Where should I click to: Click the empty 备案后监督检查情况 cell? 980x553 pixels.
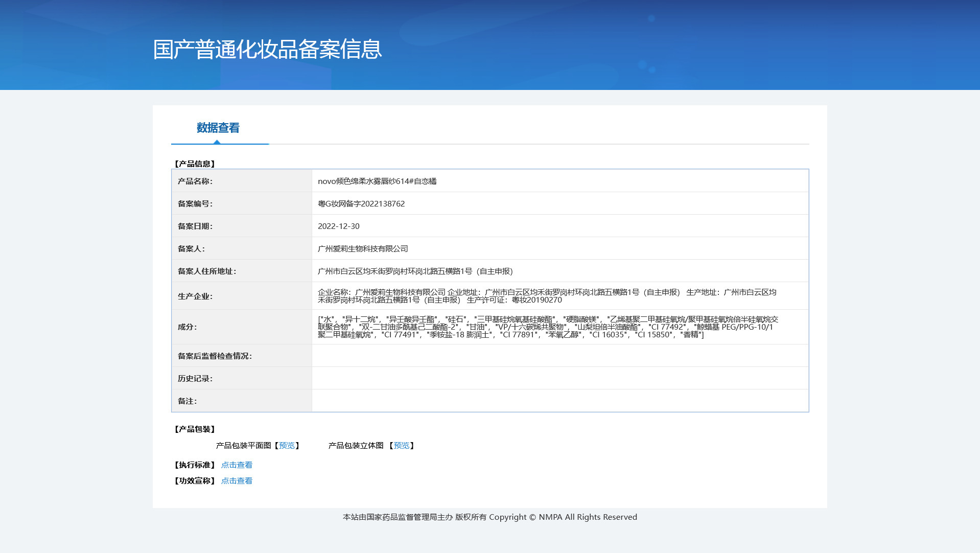point(560,356)
